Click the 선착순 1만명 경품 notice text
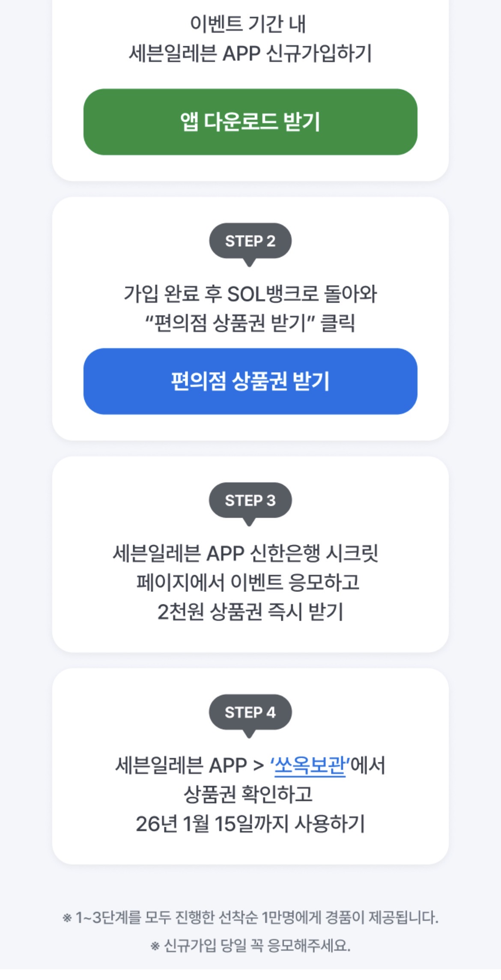The height and width of the screenshot is (980, 501). pos(257,917)
